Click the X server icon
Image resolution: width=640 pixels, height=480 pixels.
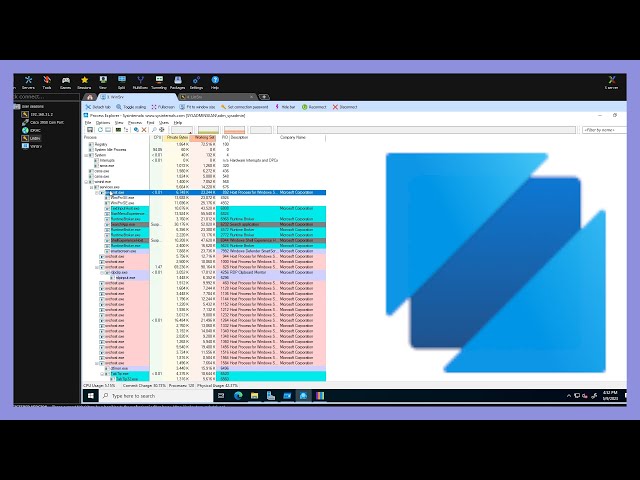coord(611,82)
